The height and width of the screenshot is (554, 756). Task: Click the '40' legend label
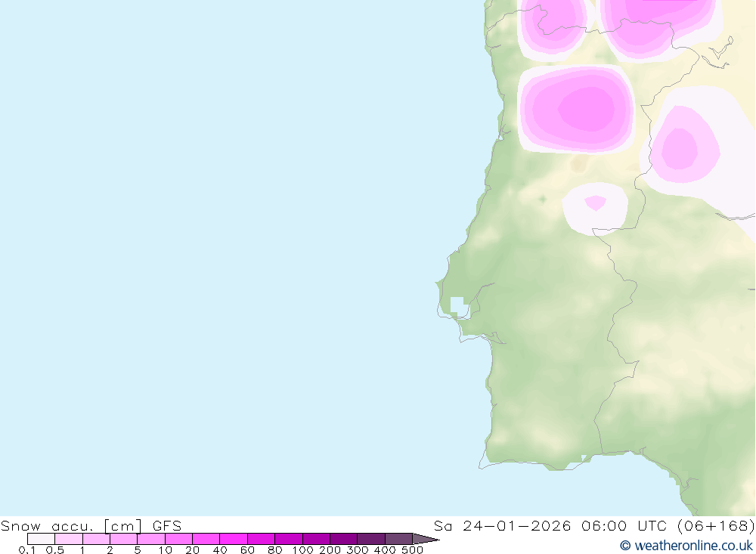click(220, 549)
